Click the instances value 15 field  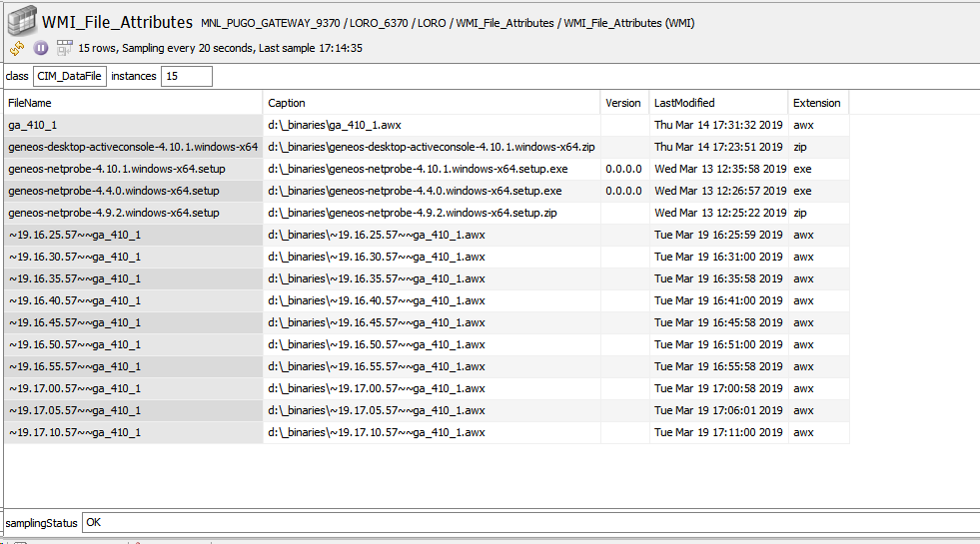(x=186, y=76)
